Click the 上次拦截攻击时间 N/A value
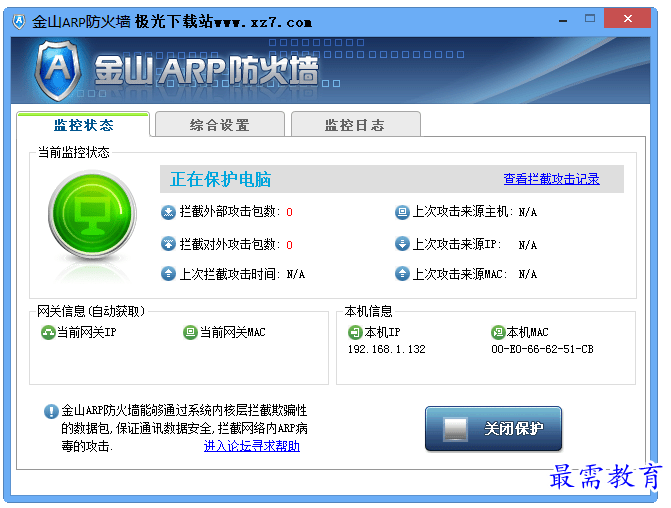The image size is (671, 508). click(x=296, y=274)
